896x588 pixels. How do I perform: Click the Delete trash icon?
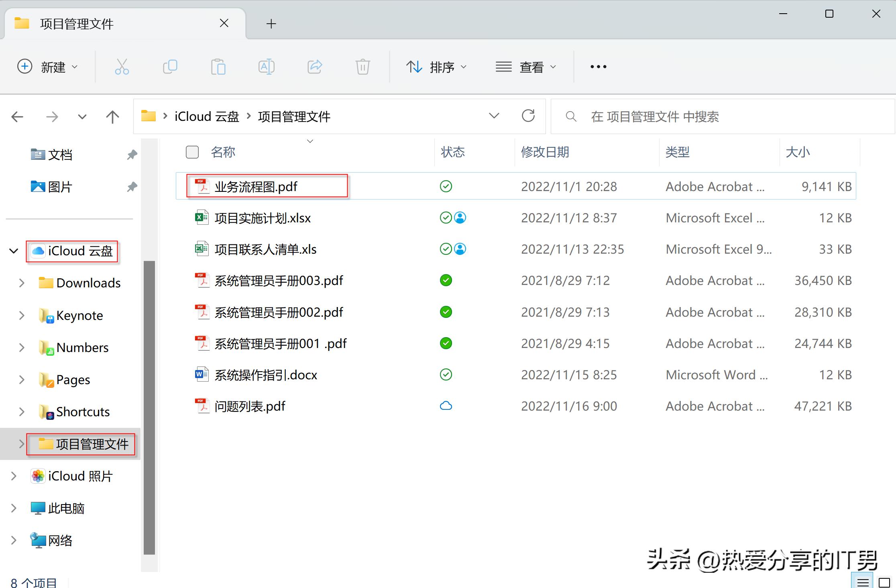[362, 67]
